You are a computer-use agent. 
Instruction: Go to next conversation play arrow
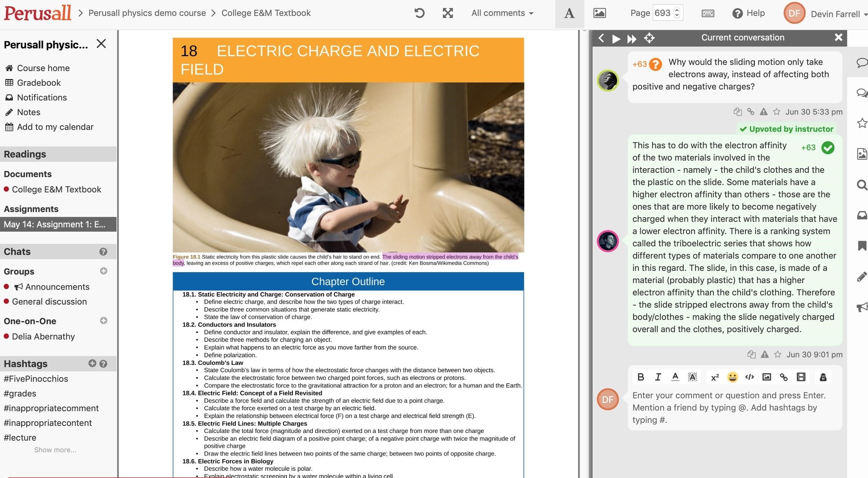click(x=616, y=38)
